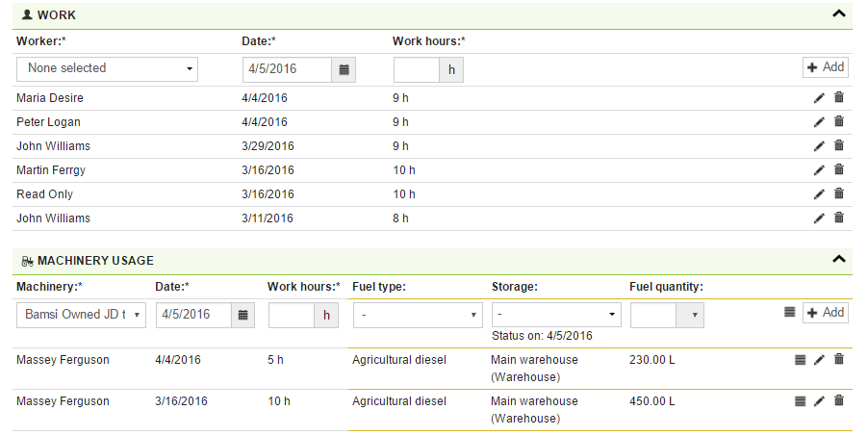The image size is (868, 436).
Task: Open calendar for Work date field
Action: pyautogui.click(x=345, y=68)
